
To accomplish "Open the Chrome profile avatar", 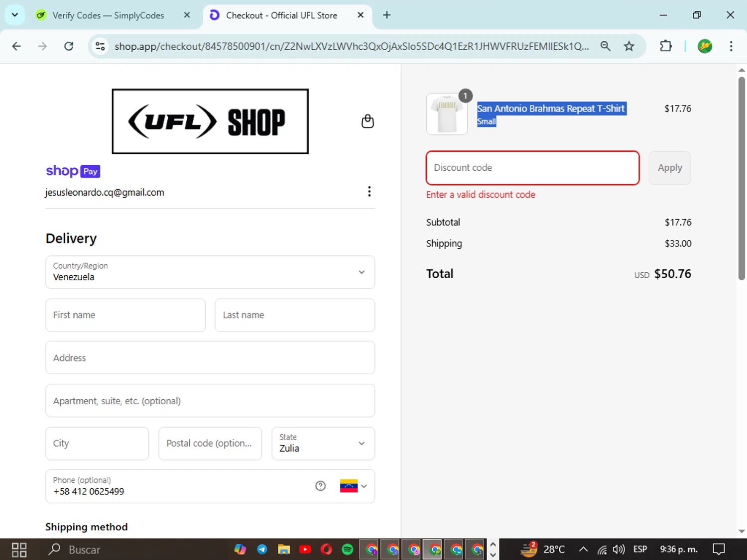I will point(705,46).
